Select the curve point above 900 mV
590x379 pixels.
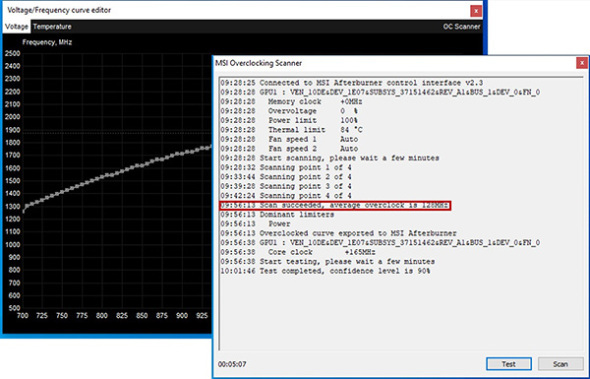point(182,153)
